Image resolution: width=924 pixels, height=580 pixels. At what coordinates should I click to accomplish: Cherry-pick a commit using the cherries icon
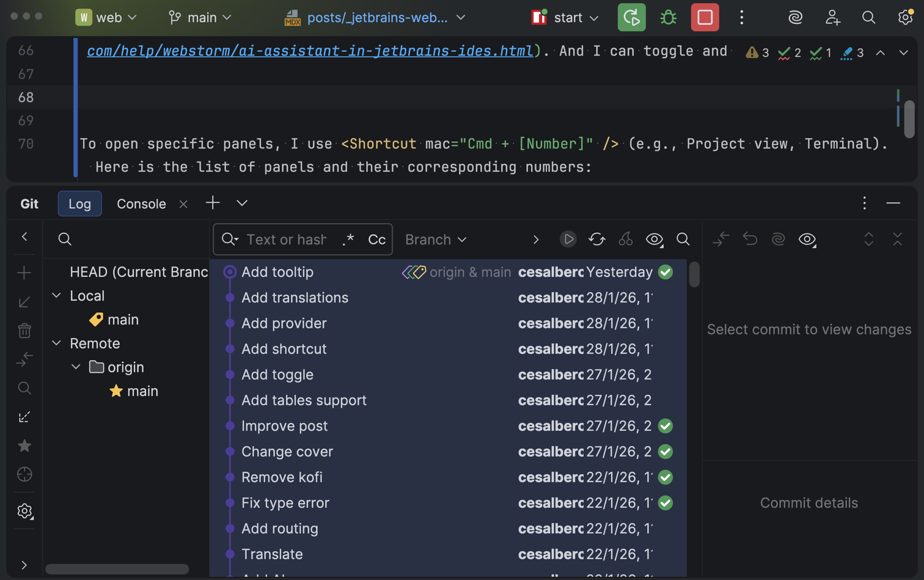[x=626, y=239]
